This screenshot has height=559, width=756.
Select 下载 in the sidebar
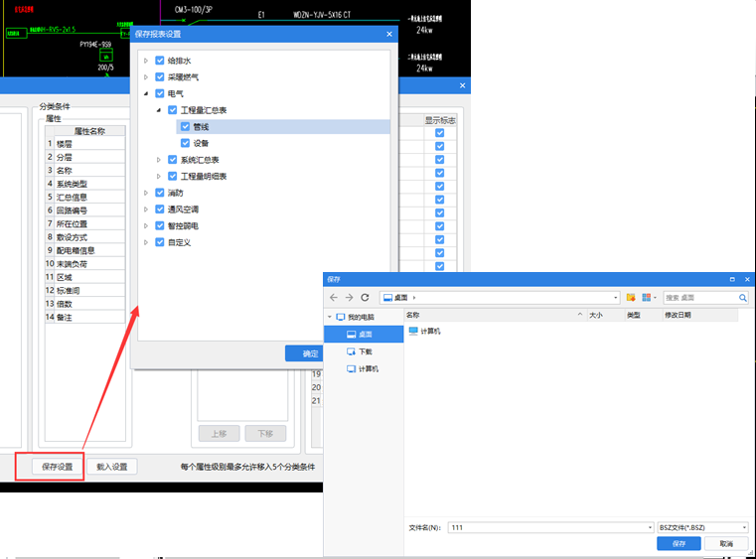365,351
